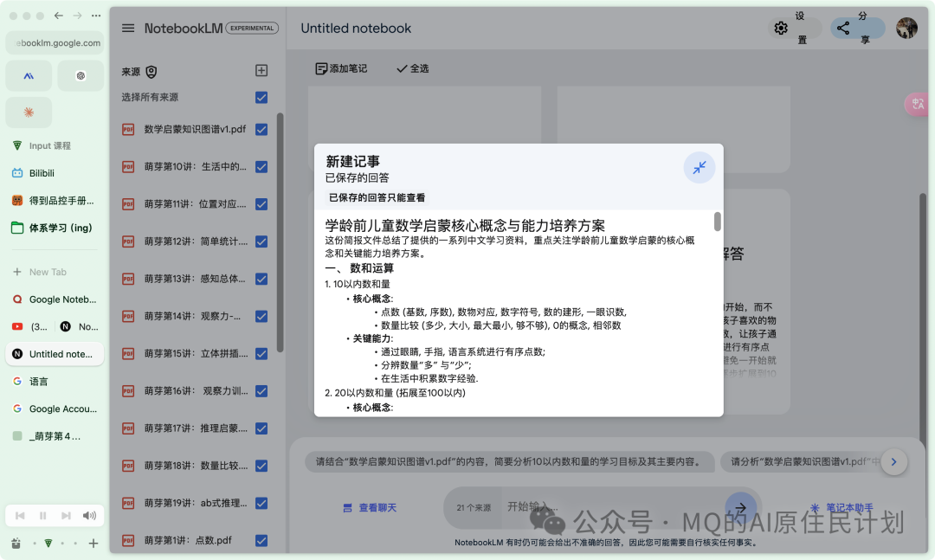Show more suggested prompts via right chevron

click(x=893, y=462)
